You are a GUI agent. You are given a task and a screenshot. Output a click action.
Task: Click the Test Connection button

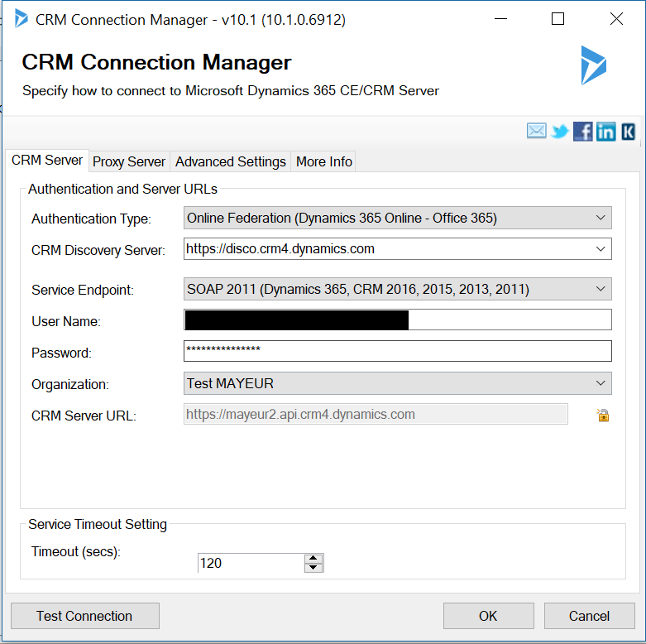pyautogui.click(x=85, y=616)
